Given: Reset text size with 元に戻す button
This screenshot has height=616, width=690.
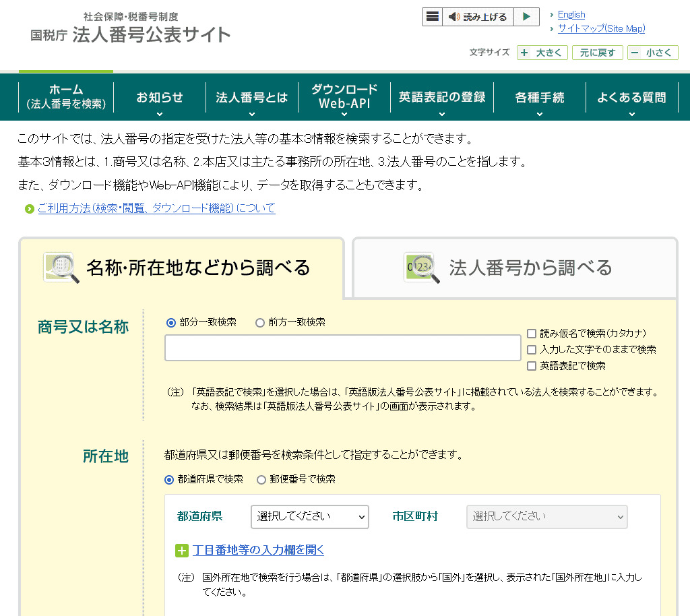Looking at the screenshot, I should (597, 53).
